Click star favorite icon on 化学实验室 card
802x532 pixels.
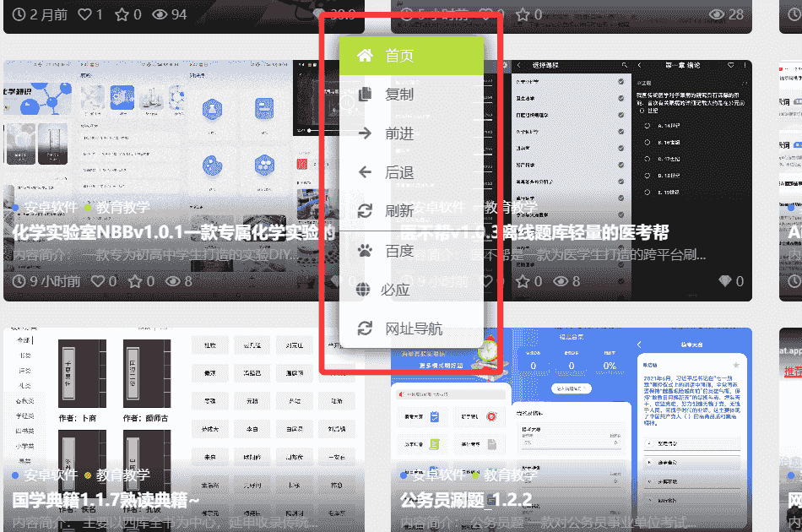135,281
